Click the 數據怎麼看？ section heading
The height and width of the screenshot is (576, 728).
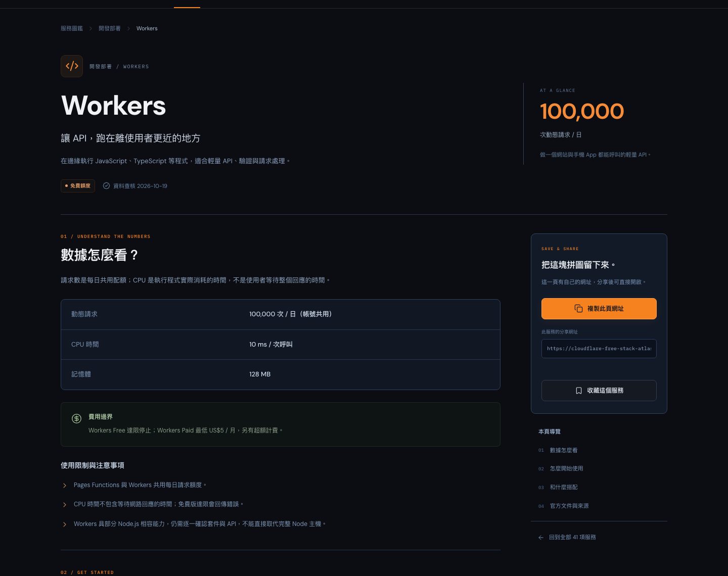pyautogui.click(x=100, y=255)
